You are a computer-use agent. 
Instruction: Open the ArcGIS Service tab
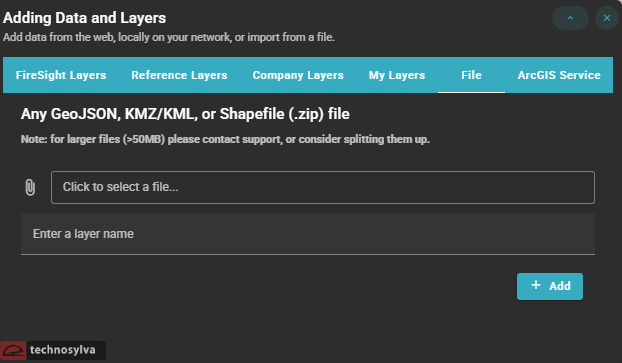[559, 75]
